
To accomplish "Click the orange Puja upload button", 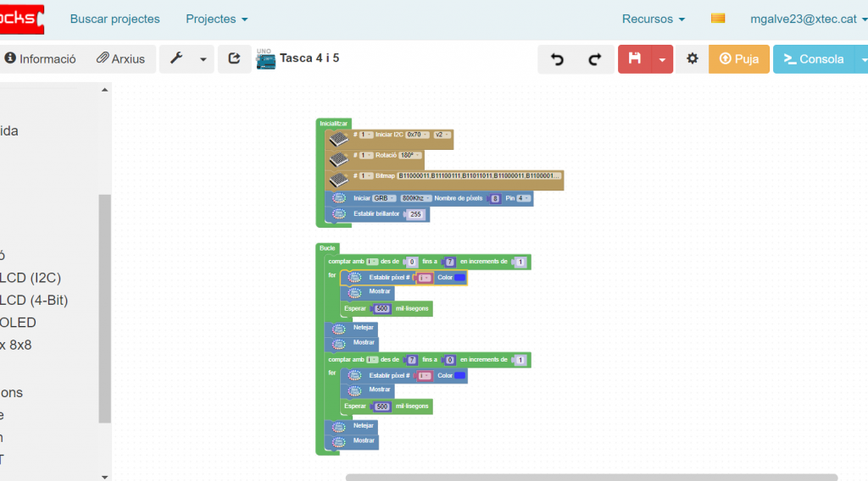I will [738, 59].
